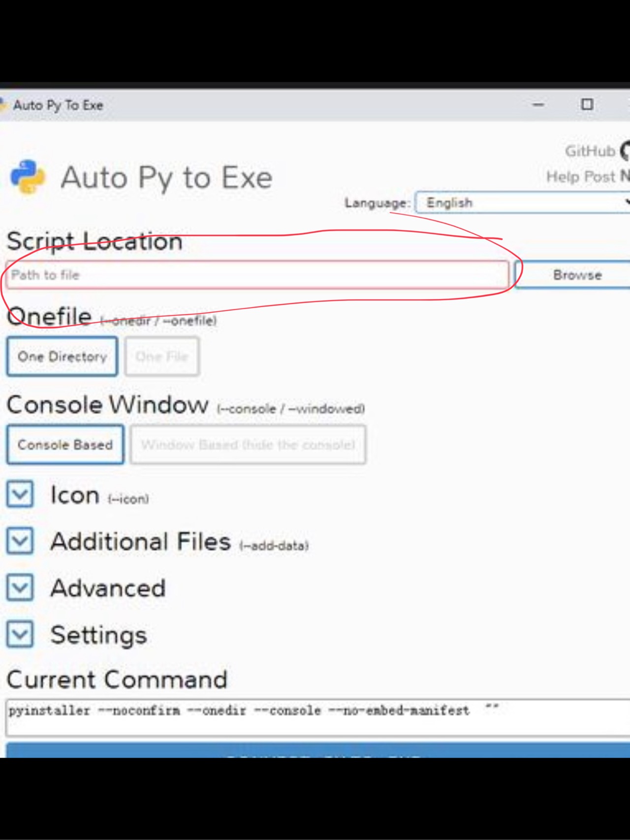Maximize the Auto Py To Exe window

point(587,104)
